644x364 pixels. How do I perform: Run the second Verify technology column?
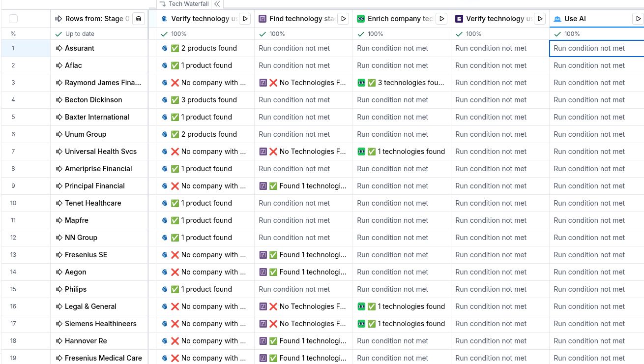(x=540, y=19)
